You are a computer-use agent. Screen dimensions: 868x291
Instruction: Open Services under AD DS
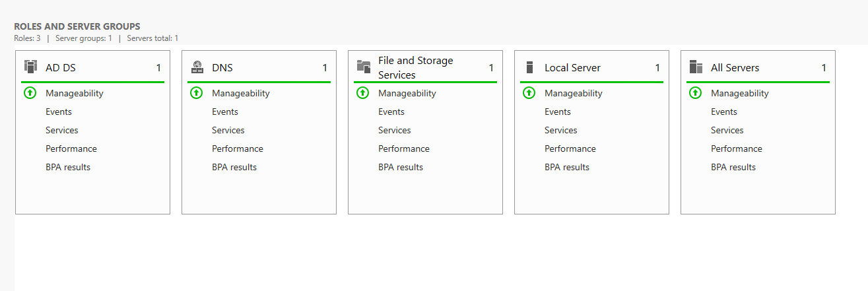(62, 130)
